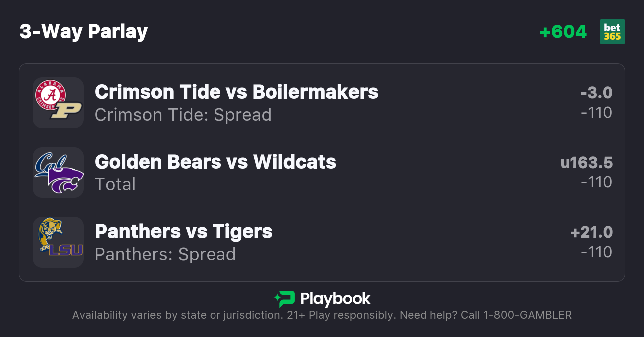This screenshot has width=644, height=337.
Task: Click the Crimson Tide: Spread label
Action: tap(183, 115)
